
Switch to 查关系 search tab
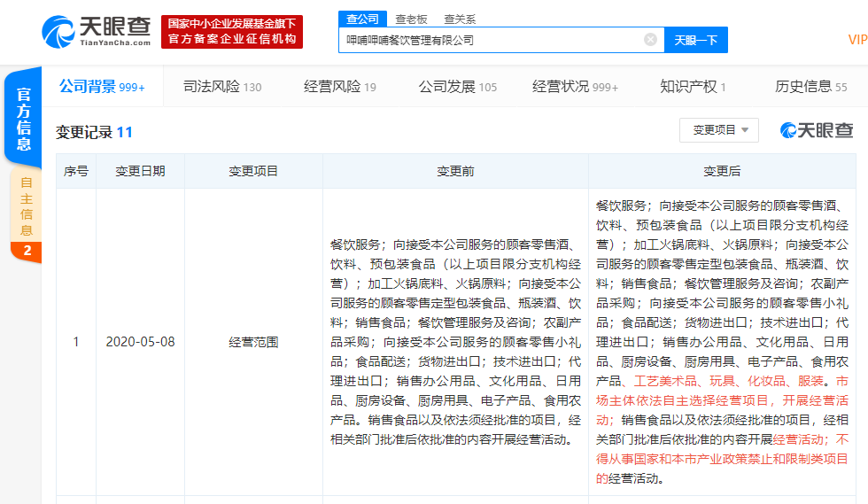point(460,19)
